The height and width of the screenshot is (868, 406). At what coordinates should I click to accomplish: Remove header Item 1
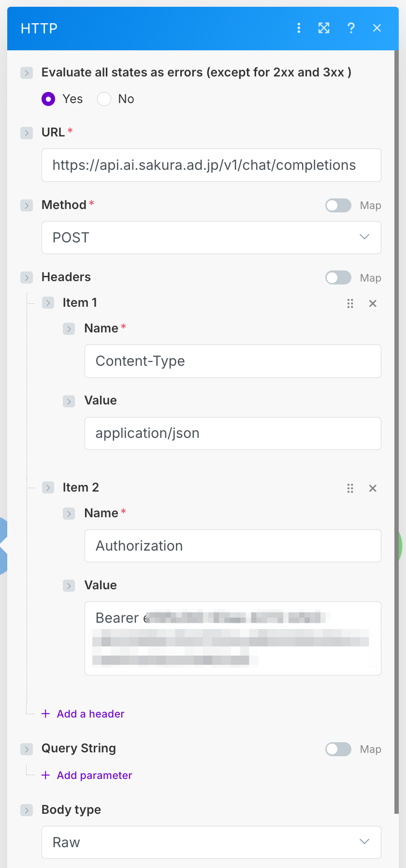pyautogui.click(x=373, y=303)
